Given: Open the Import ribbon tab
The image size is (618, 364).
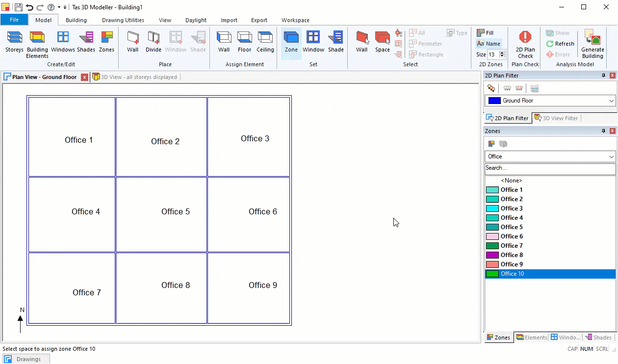Looking at the screenshot, I should pyautogui.click(x=229, y=20).
